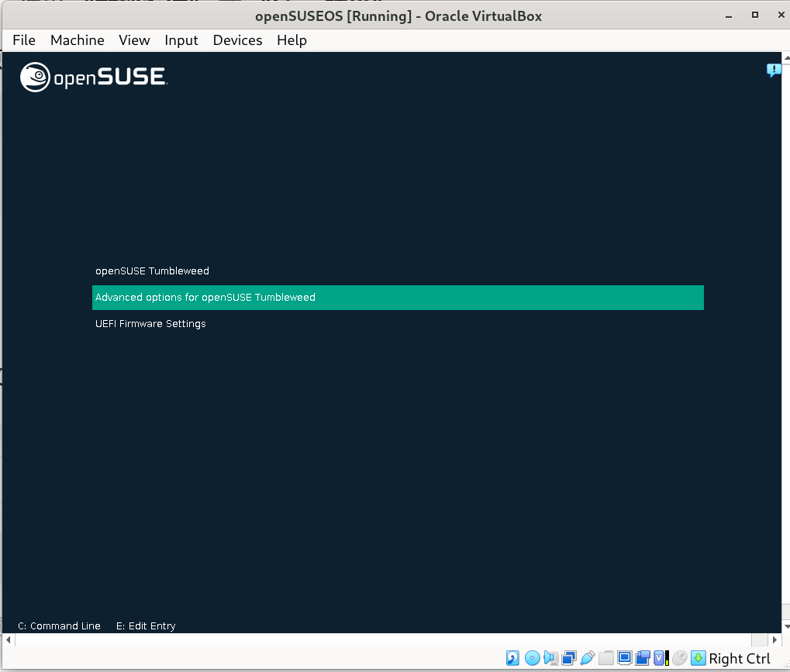790x672 pixels.
Task: Select the openSUSE Tumbleweed boot entry
Action: pos(398,271)
